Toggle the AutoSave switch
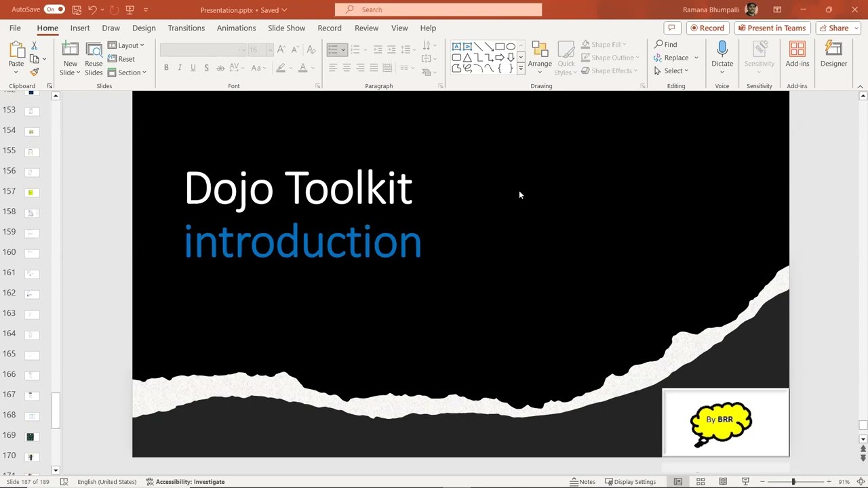This screenshot has width=868, height=488. point(54,9)
